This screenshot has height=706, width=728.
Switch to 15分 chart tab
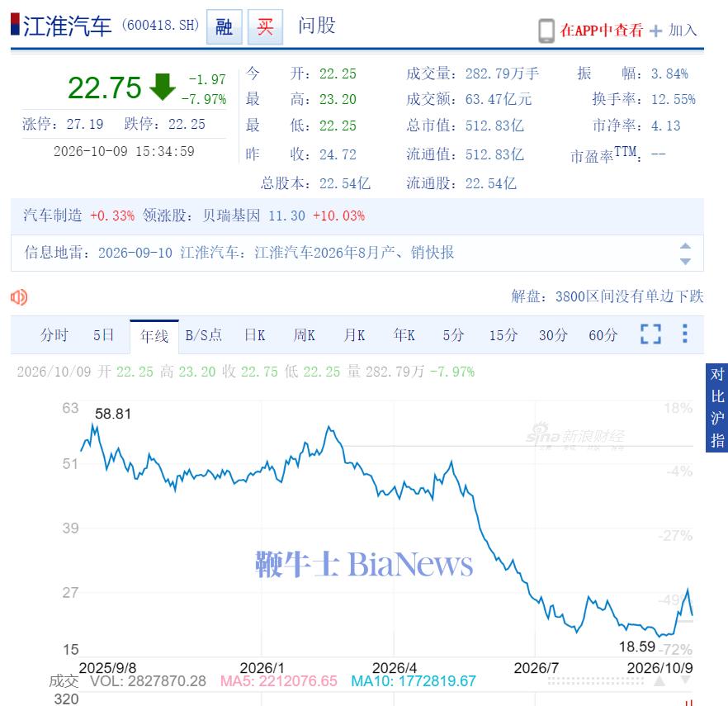503,335
